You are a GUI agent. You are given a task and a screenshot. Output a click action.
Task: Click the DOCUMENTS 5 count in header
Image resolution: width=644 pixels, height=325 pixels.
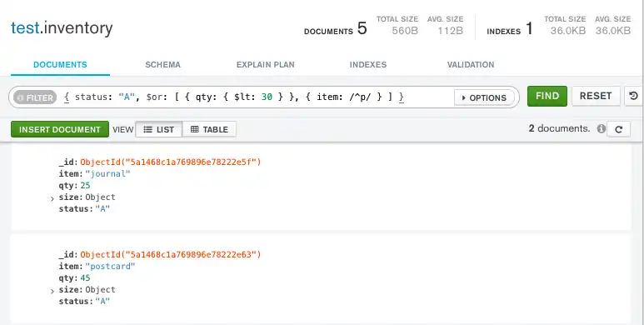pos(335,29)
